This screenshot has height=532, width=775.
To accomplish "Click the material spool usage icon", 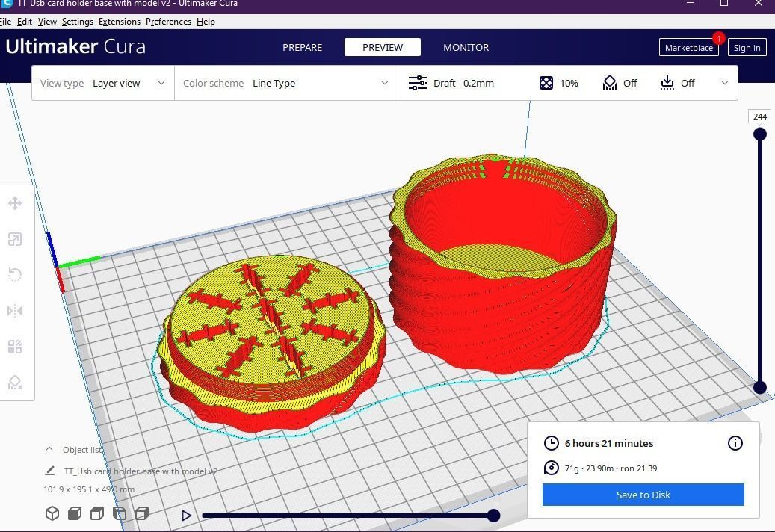I will tap(551, 468).
